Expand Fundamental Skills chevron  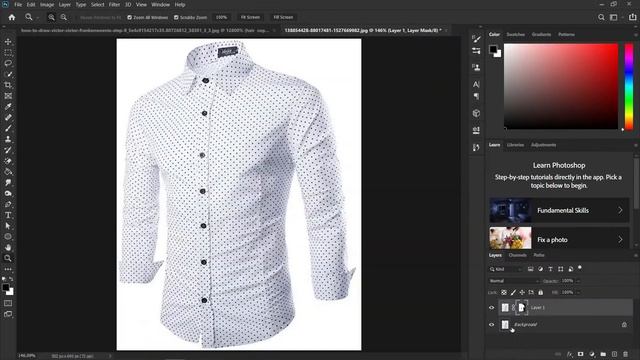coord(620,210)
